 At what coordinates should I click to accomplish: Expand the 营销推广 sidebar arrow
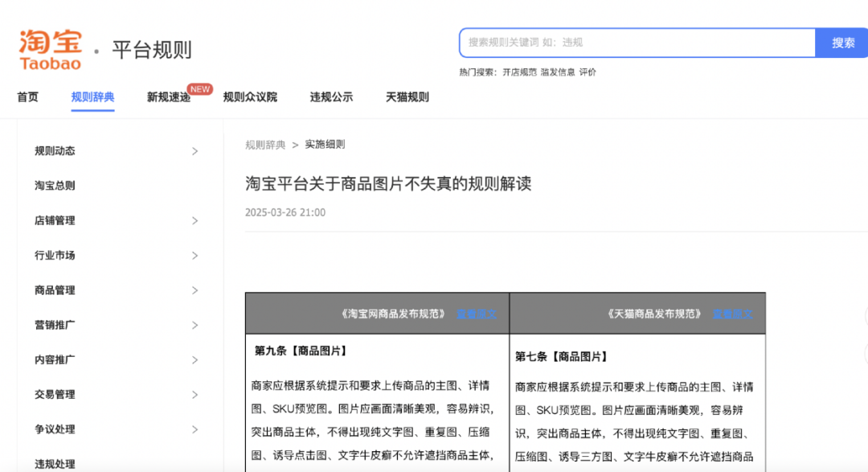(x=194, y=326)
